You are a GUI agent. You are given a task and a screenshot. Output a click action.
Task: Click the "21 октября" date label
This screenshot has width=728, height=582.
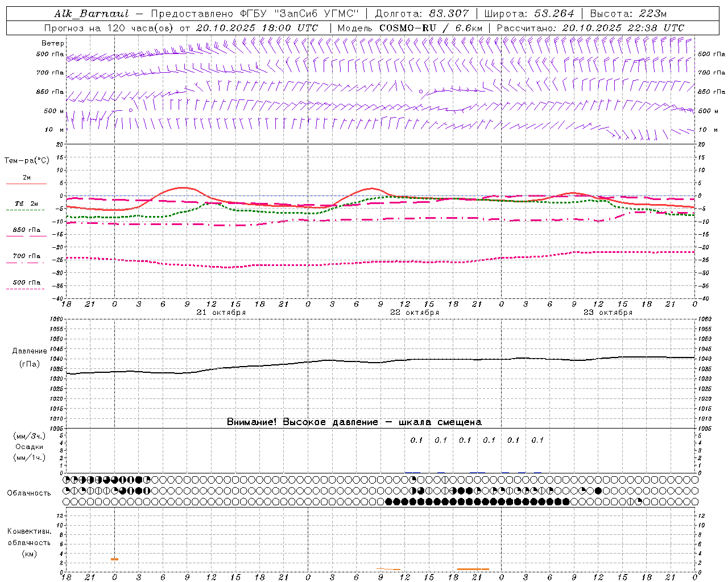pyautogui.click(x=221, y=313)
